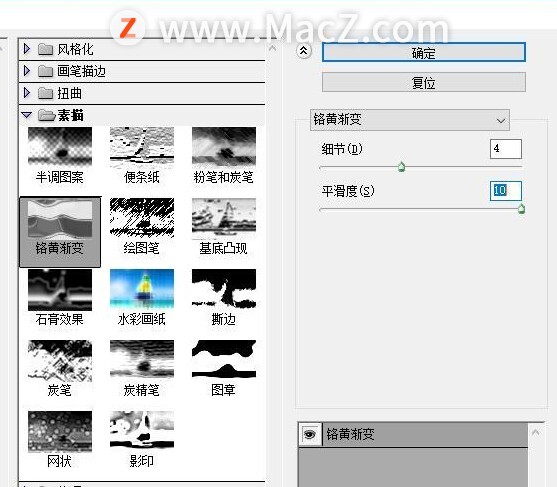Click the 复位 button
This screenshot has width=557, height=487.
pos(424,82)
